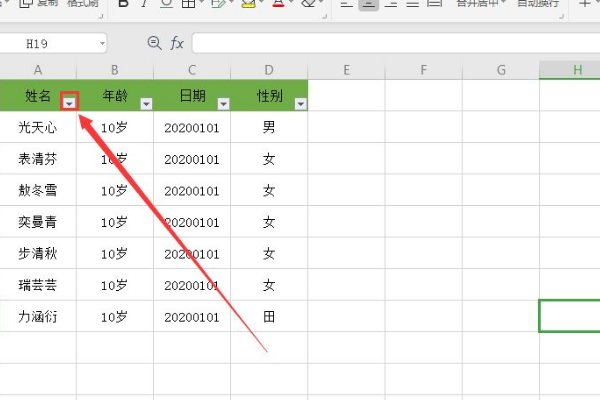Select the cell containing 瑞芸芸
600x400 pixels.
tap(38, 285)
